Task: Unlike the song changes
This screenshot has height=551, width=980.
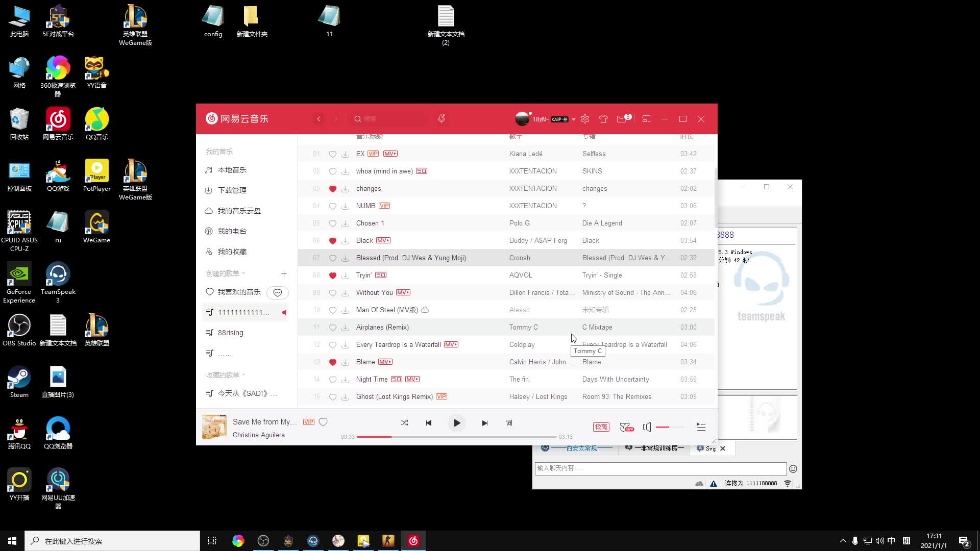Action: [x=333, y=189]
